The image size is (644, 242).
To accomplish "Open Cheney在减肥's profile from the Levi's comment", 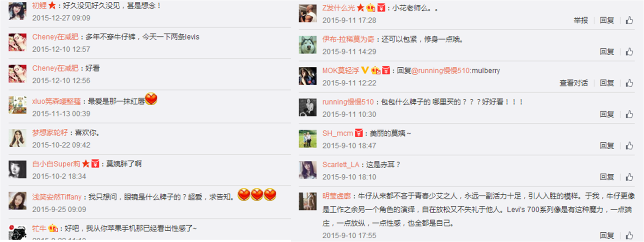I will coord(55,37).
